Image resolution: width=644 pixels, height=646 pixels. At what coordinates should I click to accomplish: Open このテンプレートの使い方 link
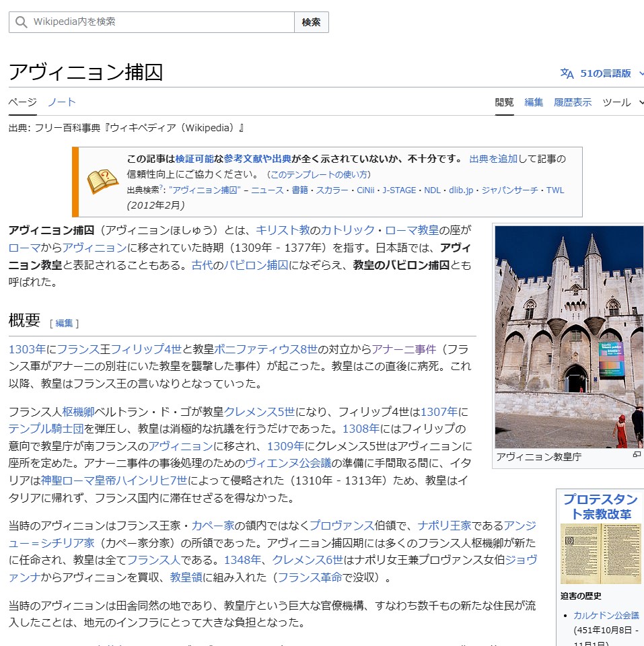318,175
